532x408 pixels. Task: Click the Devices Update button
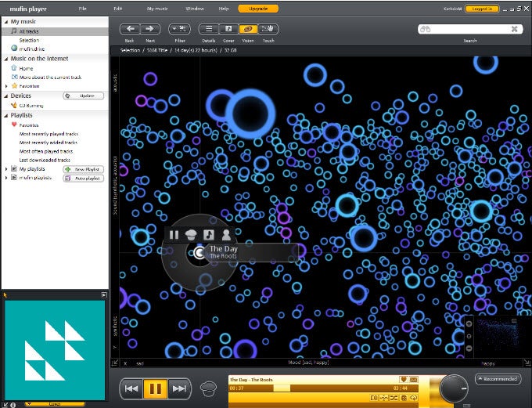(84, 96)
